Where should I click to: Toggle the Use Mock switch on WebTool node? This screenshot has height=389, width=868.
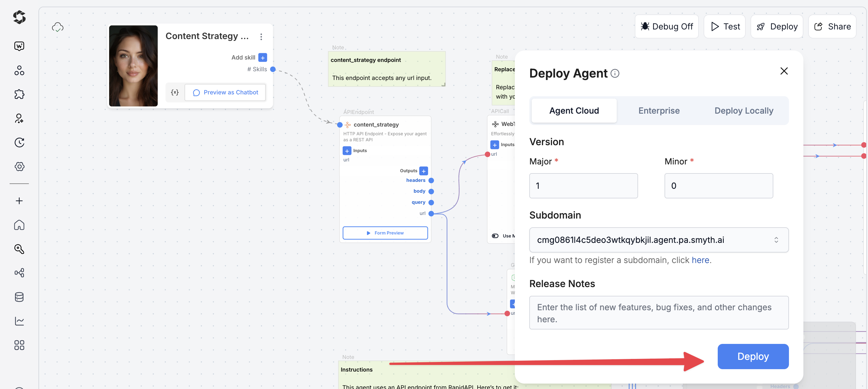[x=495, y=236]
